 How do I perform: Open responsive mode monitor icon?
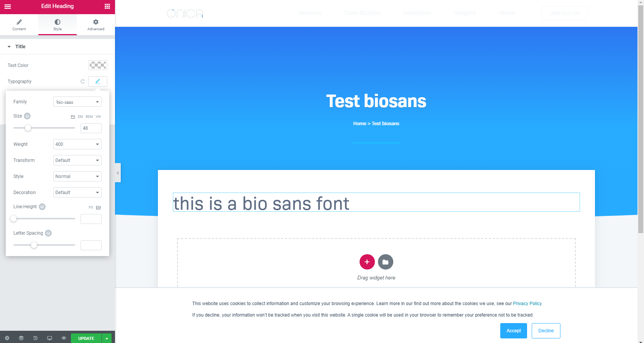49,338
